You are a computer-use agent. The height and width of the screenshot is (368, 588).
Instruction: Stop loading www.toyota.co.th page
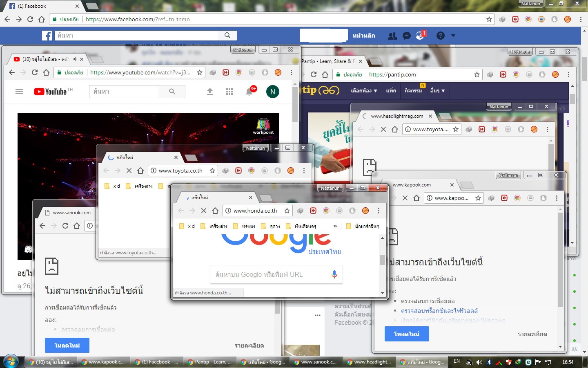(x=129, y=171)
